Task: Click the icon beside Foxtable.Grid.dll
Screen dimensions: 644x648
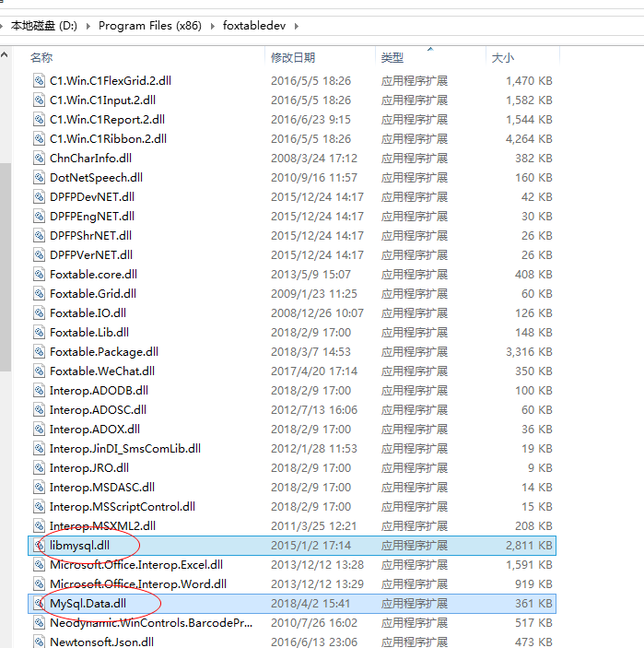Action: pyautogui.click(x=39, y=293)
